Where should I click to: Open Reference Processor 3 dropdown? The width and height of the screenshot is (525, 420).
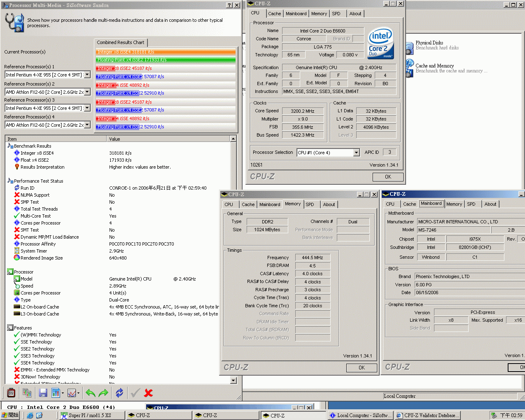pos(87,108)
